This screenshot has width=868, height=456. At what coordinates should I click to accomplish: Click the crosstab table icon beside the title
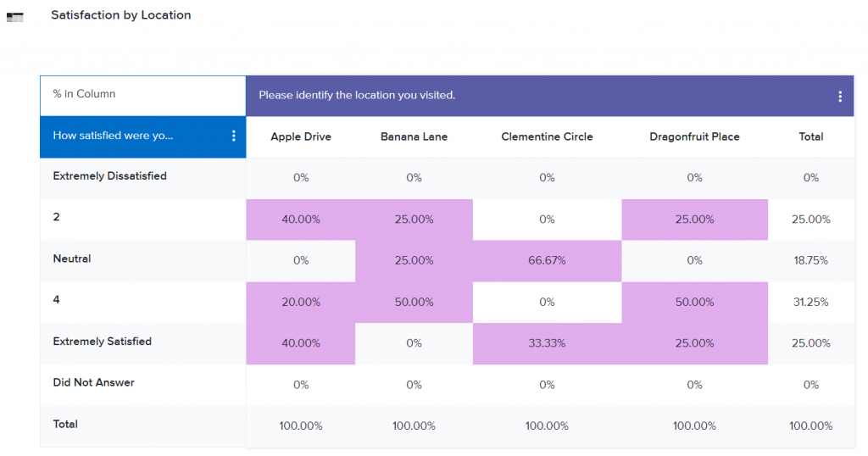[14, 16]
